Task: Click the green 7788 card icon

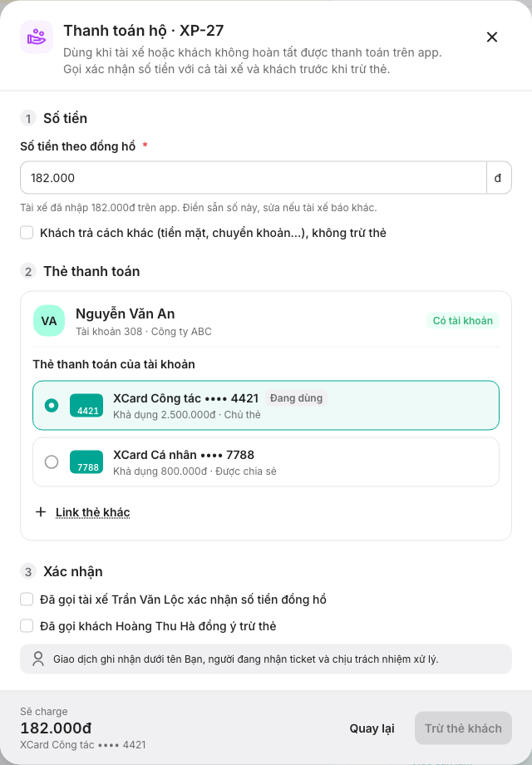Action: pyautogui.click(x=86, y=462)
